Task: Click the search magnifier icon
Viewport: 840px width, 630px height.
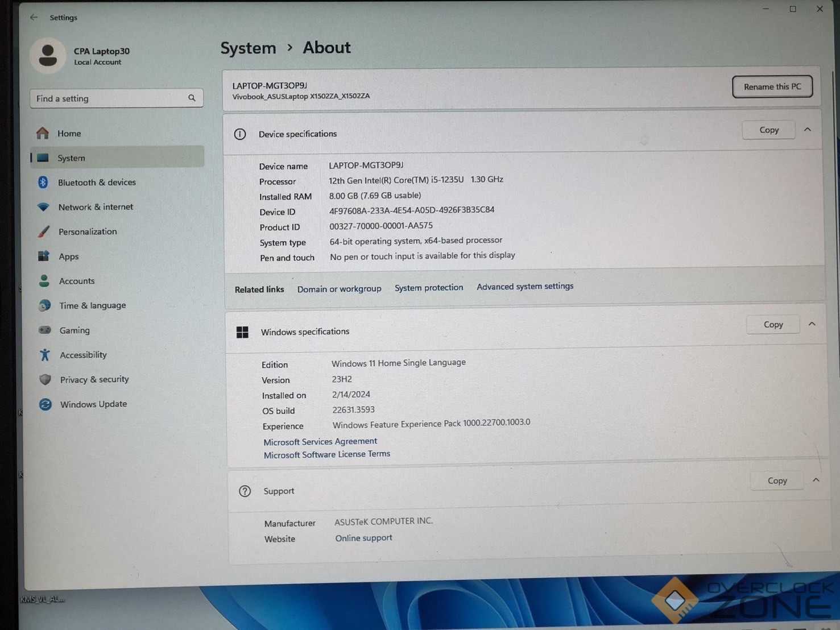Action: [192, 98]
